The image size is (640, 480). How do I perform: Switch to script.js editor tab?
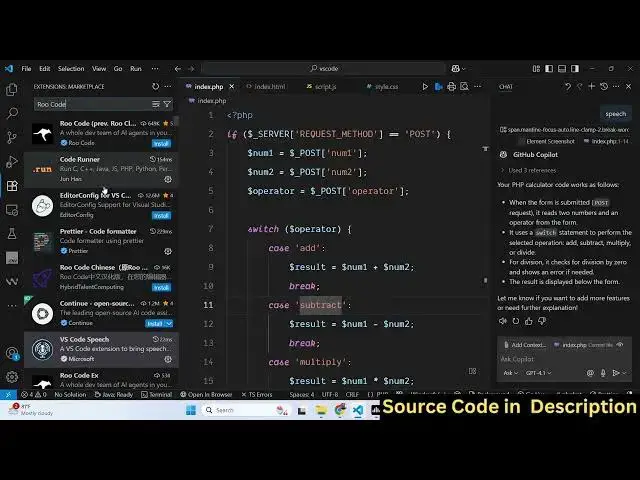[x=325, y=87]
